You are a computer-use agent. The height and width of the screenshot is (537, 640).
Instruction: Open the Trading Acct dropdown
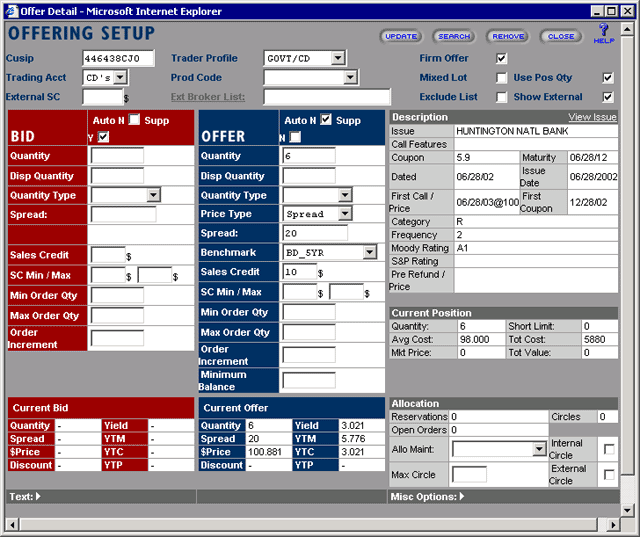tap(120, 77)
